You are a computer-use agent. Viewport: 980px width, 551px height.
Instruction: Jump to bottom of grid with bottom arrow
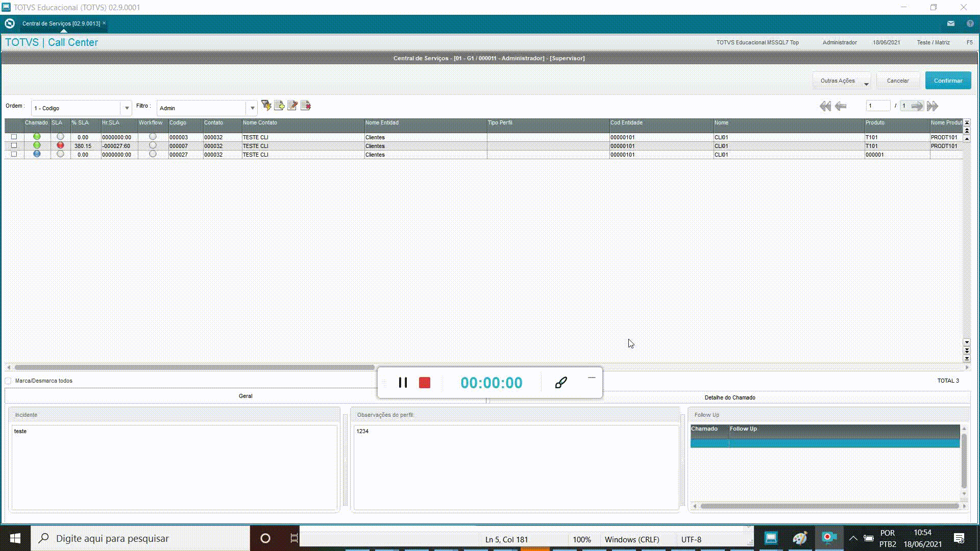(x=967, y=358)
